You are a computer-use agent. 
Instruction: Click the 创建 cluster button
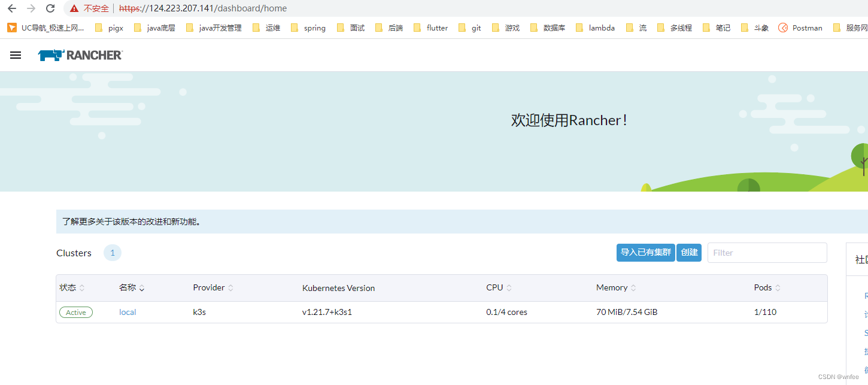click(689, 253)
